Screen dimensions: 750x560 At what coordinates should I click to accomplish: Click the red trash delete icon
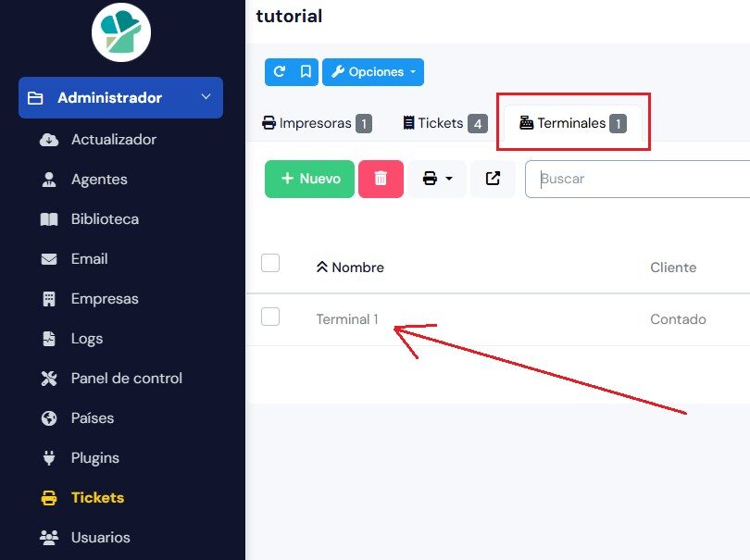tap(381, 179)
